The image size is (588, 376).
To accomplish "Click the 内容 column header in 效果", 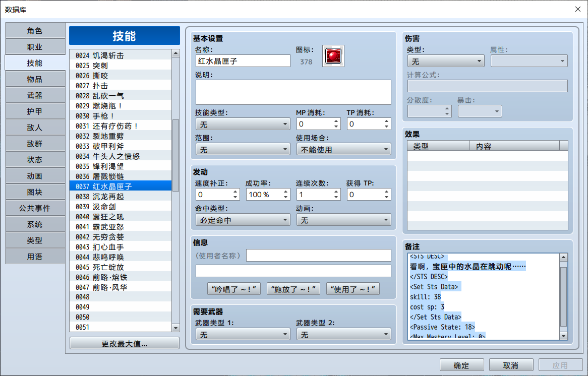I will coord(514,146).
